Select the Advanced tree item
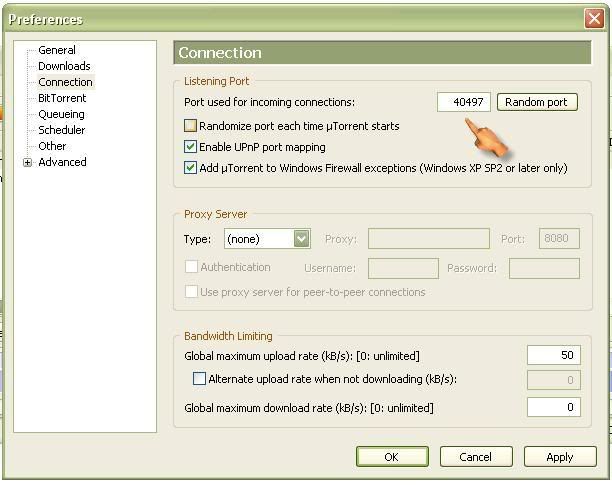Screen dimensions: 612x485 pyautogui.click(x=62, y=162)
